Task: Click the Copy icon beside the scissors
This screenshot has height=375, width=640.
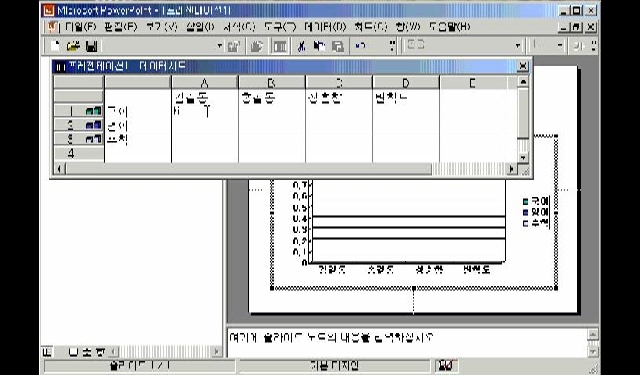Action: (319, 46)
